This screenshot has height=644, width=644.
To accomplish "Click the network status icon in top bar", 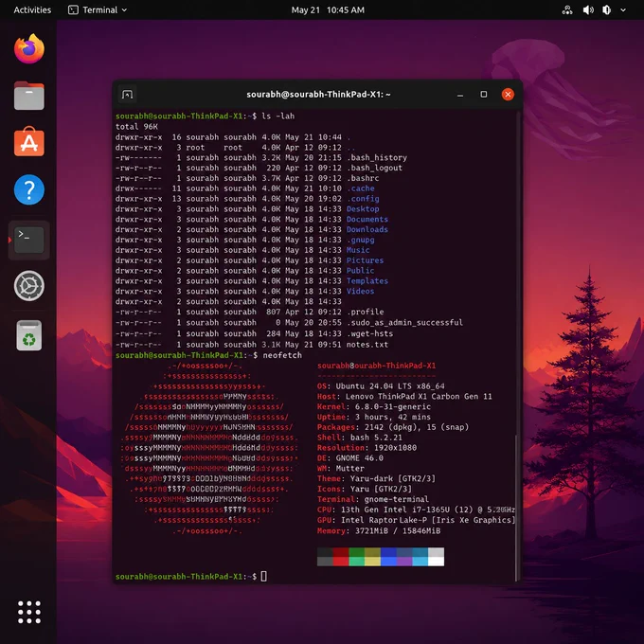I will tap(567, 9).
